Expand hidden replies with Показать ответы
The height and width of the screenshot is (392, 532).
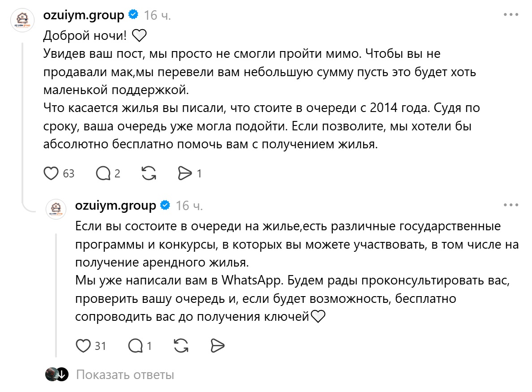click(125, 375)
